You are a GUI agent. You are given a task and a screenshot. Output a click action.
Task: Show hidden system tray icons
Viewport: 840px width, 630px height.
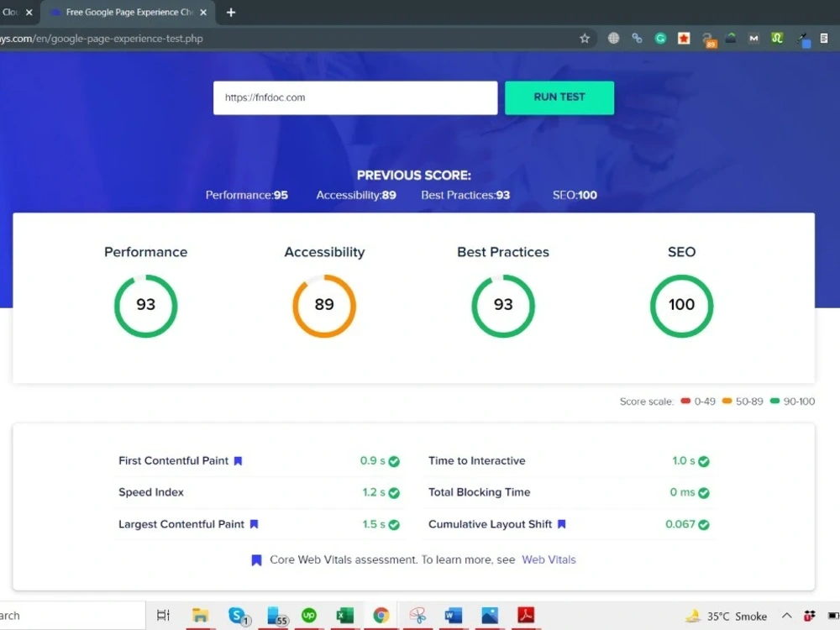tap(786, 616)
